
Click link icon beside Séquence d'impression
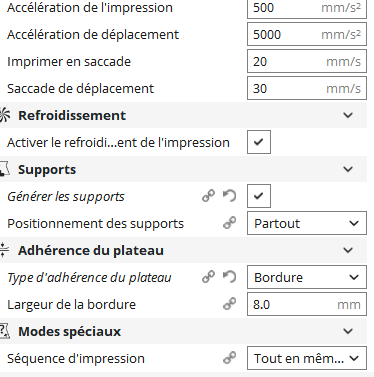pos(229,358)
